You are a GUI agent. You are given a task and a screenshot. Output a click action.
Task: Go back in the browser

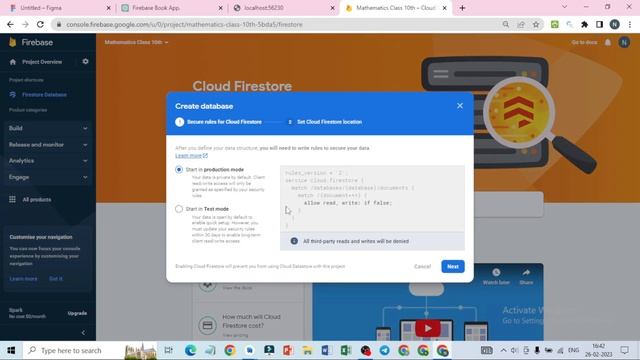(x=10, y=24)
